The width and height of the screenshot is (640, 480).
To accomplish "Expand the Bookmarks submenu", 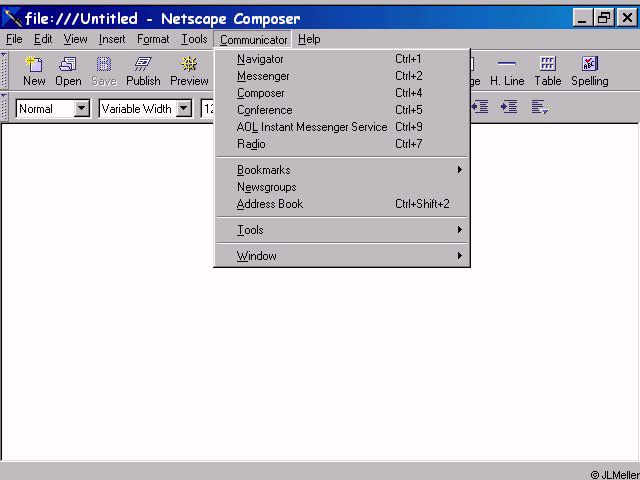I will 342,170.
